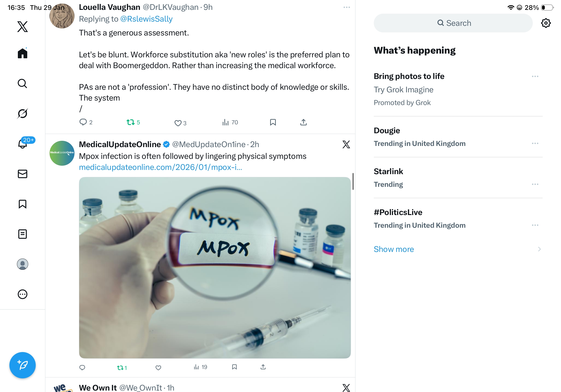Like Louella Vaughan's reply
Image resolution: width=561 pixels, height=392 pixels.
[x=178, y=123]
